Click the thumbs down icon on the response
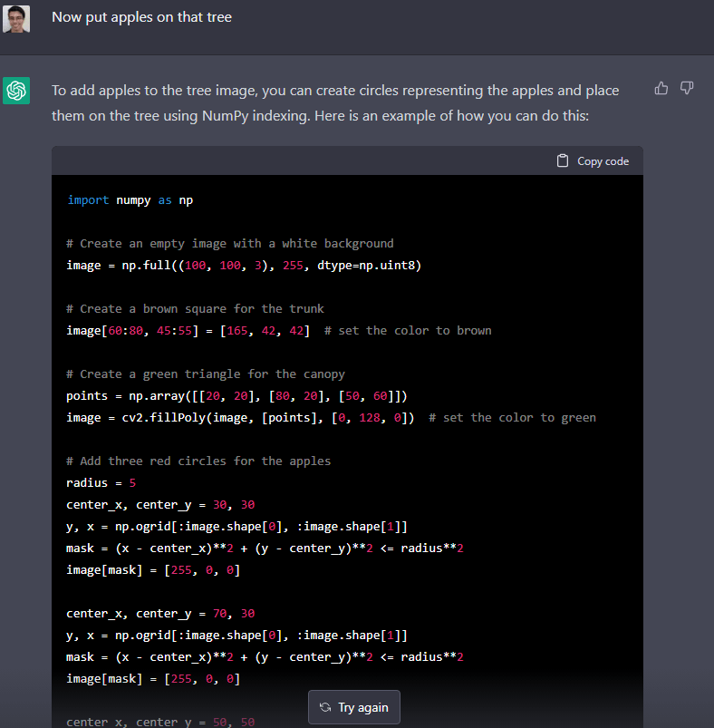Image resolution: width=714 pixels, height=728 pixels. [687, 88]
